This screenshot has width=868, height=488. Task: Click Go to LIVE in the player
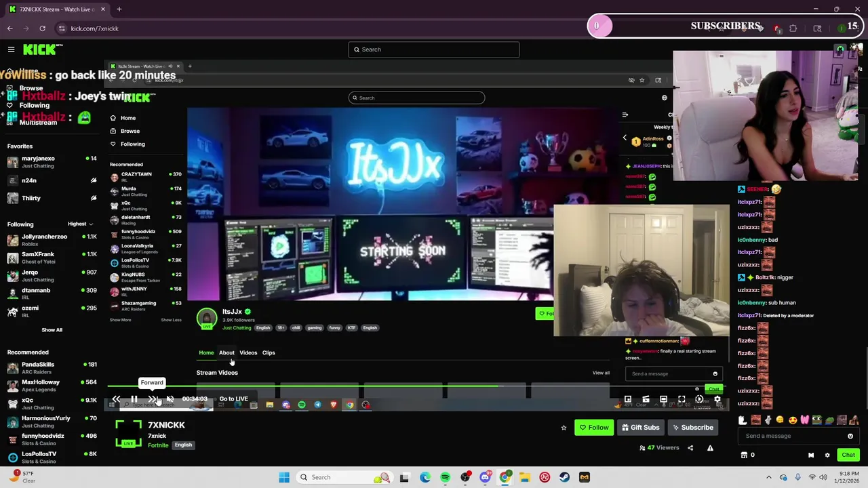pos(233,399)
